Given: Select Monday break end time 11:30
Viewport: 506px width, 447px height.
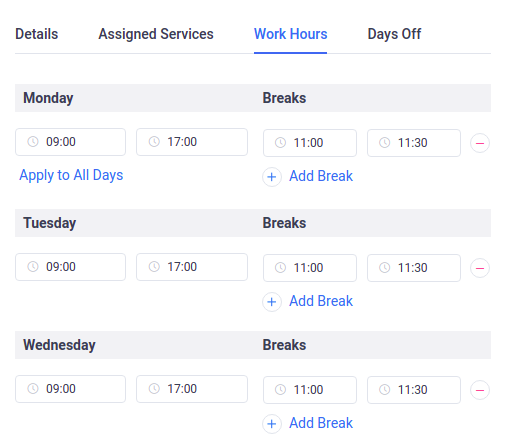Looking at the screenshot, I should click(x=414, y=143).
